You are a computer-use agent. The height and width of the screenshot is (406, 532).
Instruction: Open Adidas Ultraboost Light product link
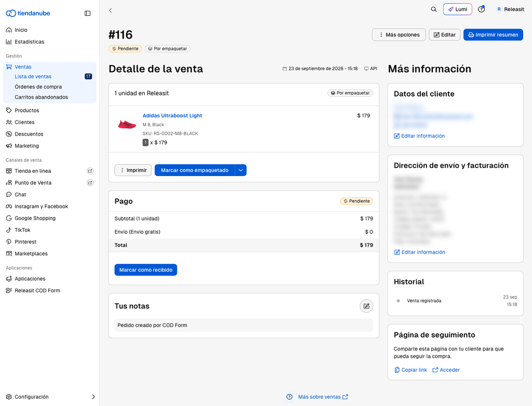[172, 116]
